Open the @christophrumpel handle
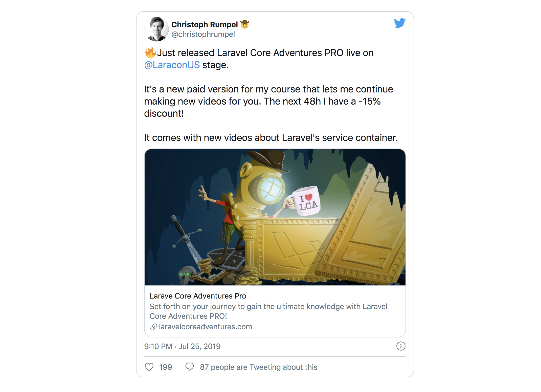The image size is (541, 392). click(x=203, y=34)
